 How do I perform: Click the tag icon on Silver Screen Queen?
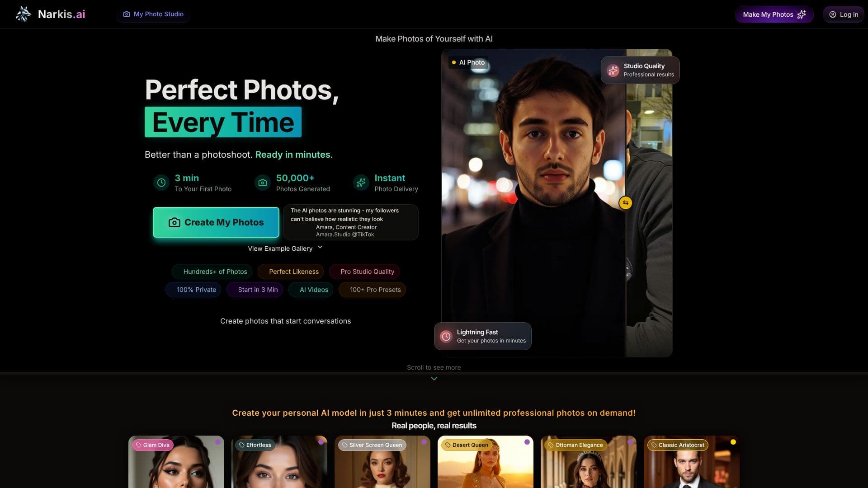tap(345, 445)
